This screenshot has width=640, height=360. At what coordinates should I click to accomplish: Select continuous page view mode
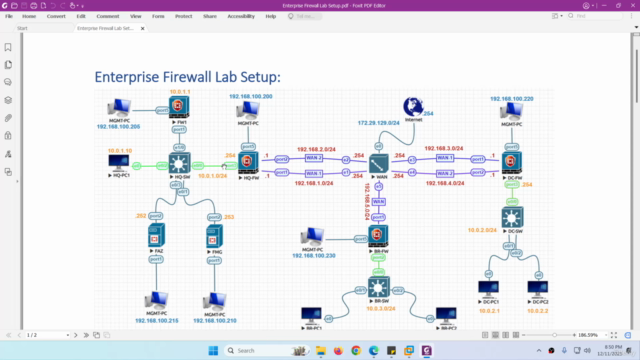(x=495, y=335)
